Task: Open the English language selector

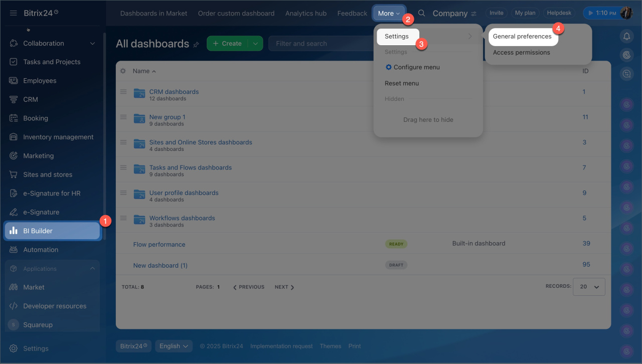Action: (x=174, y=346)
